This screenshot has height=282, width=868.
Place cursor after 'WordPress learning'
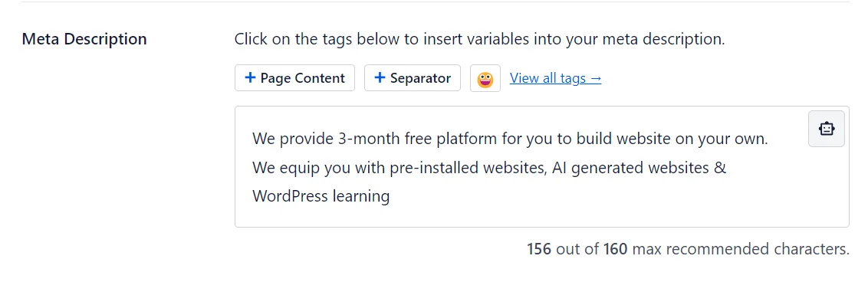tap(391, 196)
